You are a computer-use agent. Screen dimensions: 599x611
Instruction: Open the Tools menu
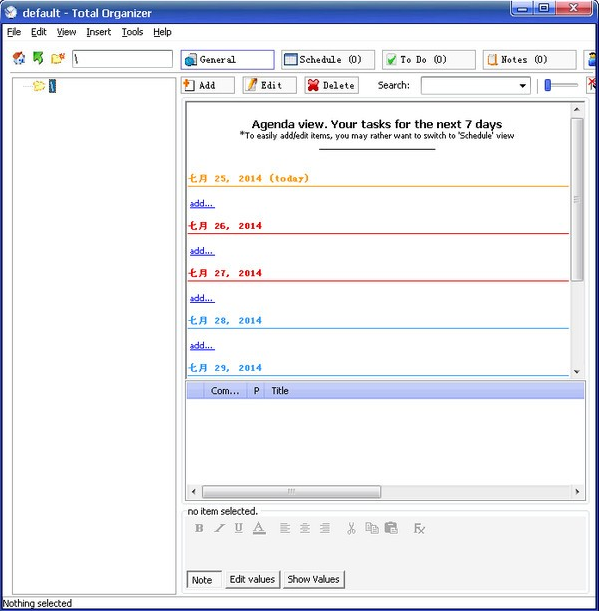click(x=132, y=32)
